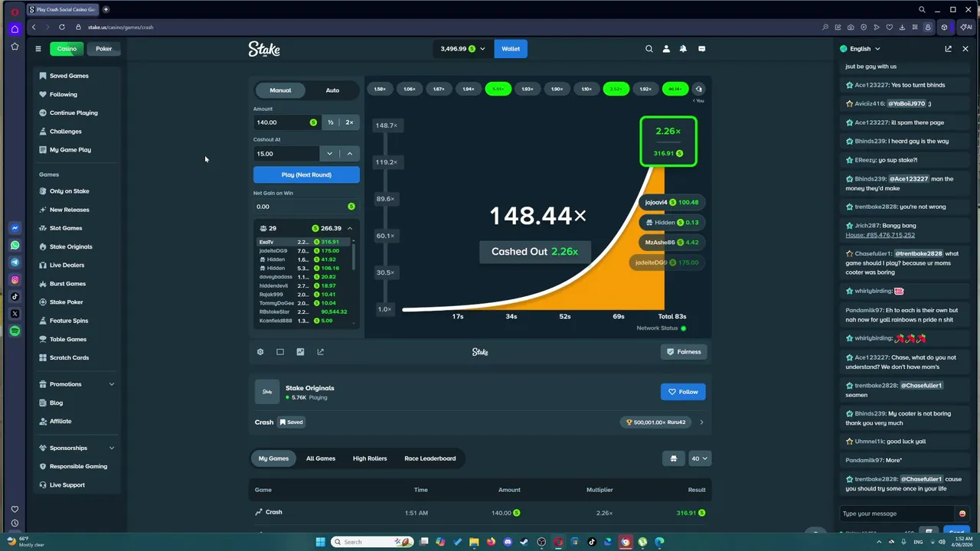
Task: Open Instagram in Opera sidebar
Action: pyautogui.click(x=15, y=279)
